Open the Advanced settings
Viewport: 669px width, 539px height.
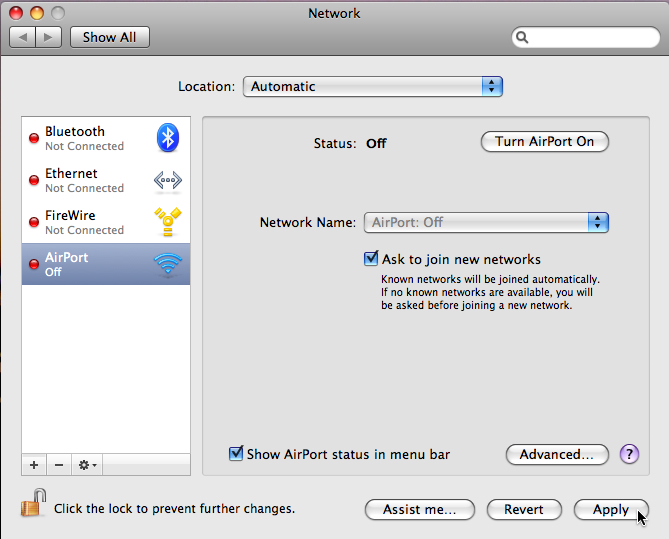[557, 455]
